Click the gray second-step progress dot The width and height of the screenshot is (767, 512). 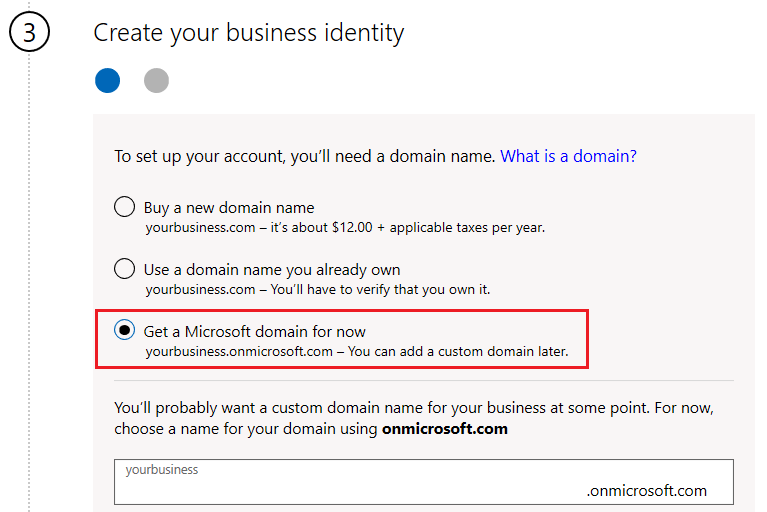tap(157, 81)
